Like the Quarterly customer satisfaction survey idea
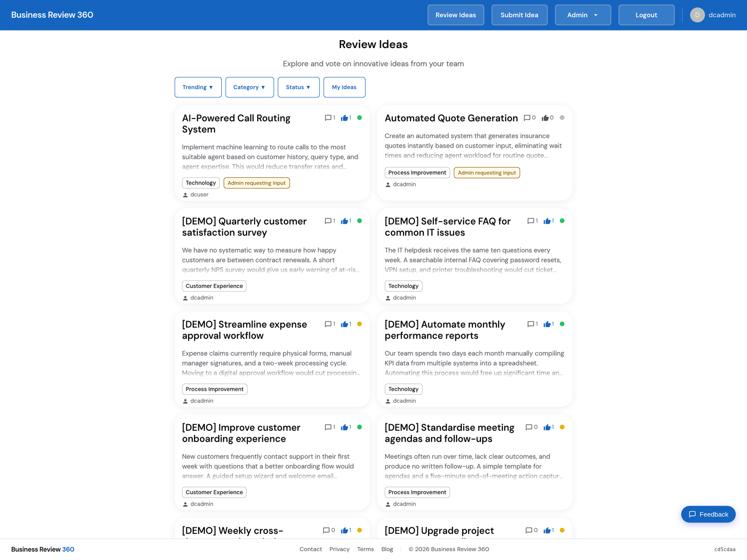Image resolution: width=747 pixels, height=560 pixels. pyautogui.click(x=345, y=221)
